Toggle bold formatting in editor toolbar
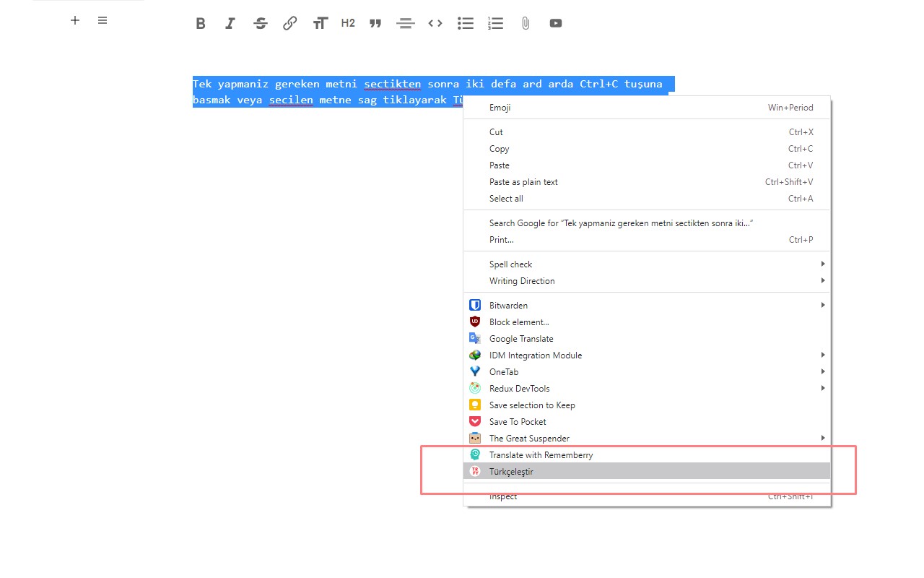This screenshot has height=578, width=924. [201, 23]
